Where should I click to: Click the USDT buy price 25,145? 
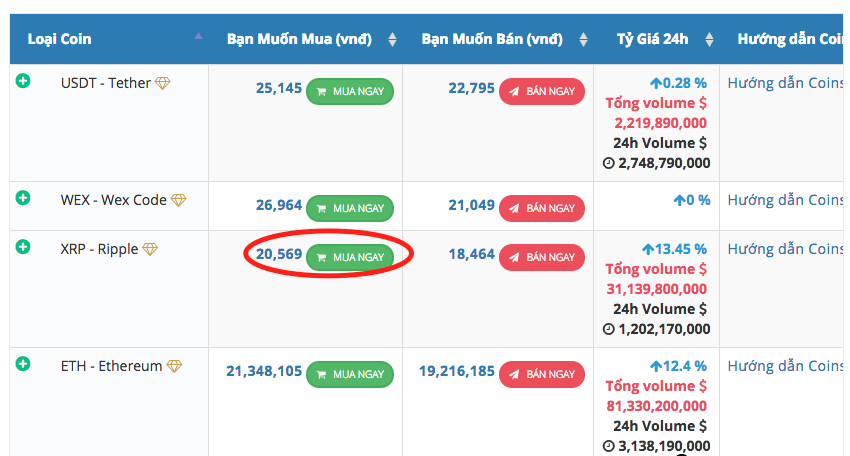pyautogui.click(x=279, y=88)
